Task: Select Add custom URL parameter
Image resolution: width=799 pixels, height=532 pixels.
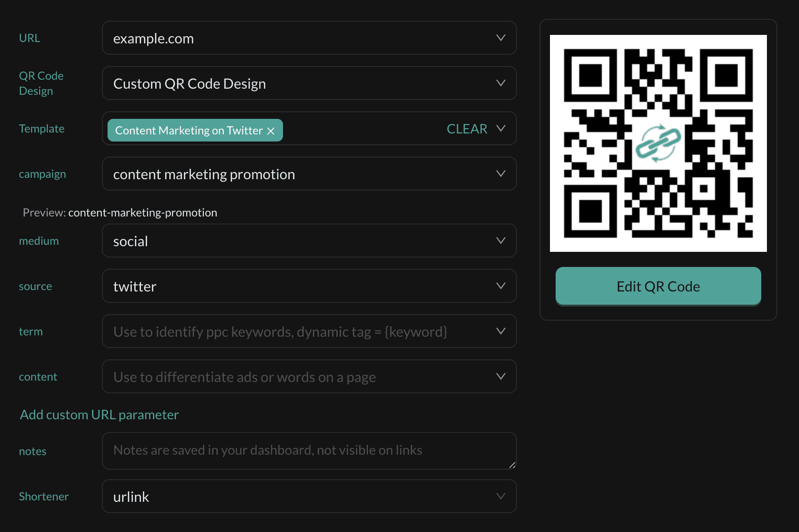Action: tap(99, 414)
